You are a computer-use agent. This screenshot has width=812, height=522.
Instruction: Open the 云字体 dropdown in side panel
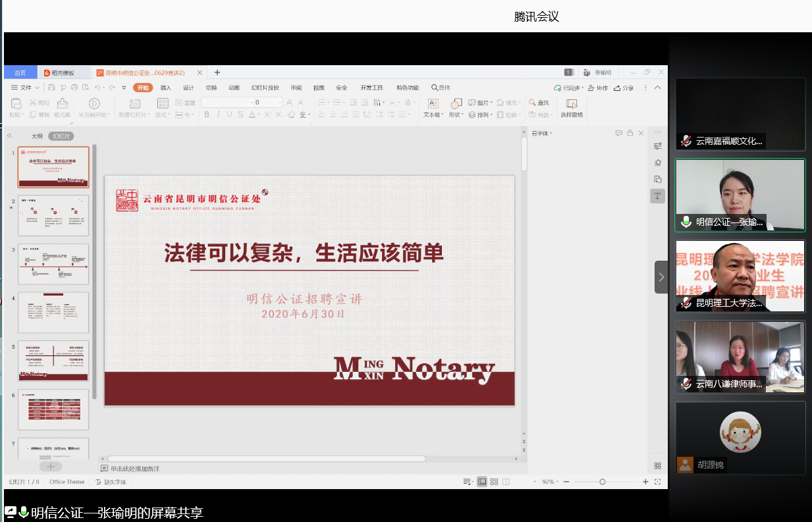click(542, 134)
